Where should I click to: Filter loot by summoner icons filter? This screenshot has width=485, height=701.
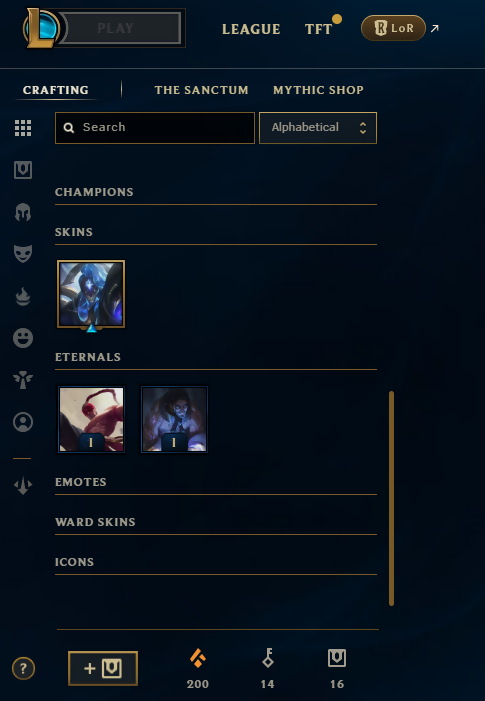23,422
